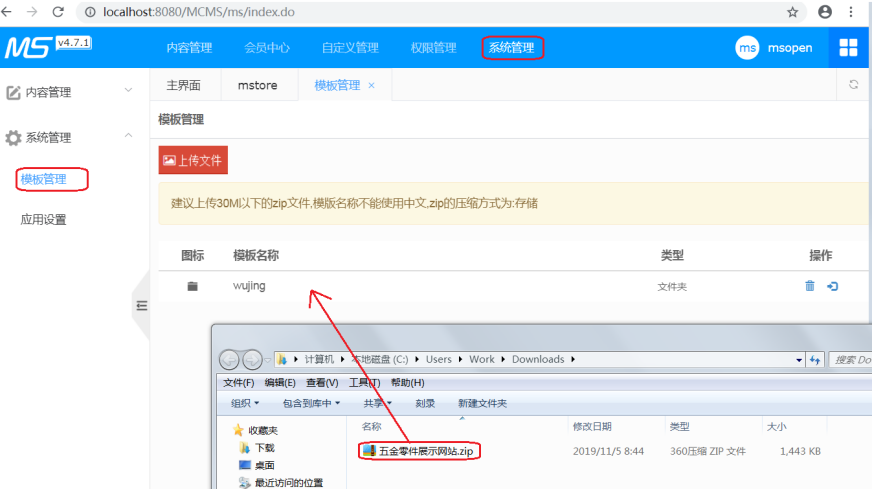Open the 编辑(E) menu in Explorer

tap(280, 383)
